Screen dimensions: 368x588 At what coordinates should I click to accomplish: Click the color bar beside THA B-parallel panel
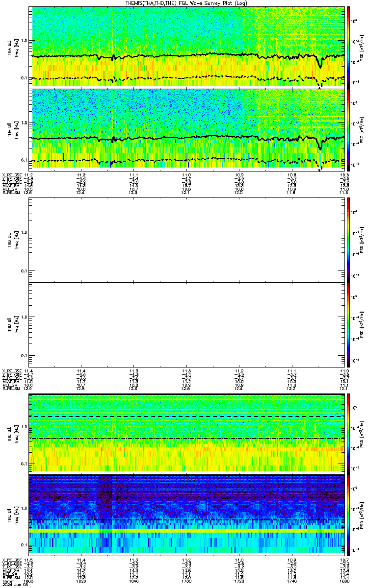coord(349,129)
